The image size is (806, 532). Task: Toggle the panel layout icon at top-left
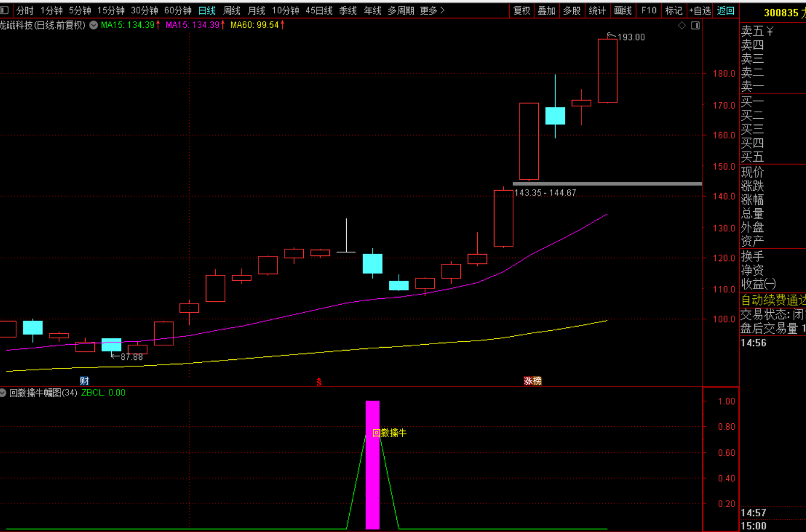[x=5, y=10]
